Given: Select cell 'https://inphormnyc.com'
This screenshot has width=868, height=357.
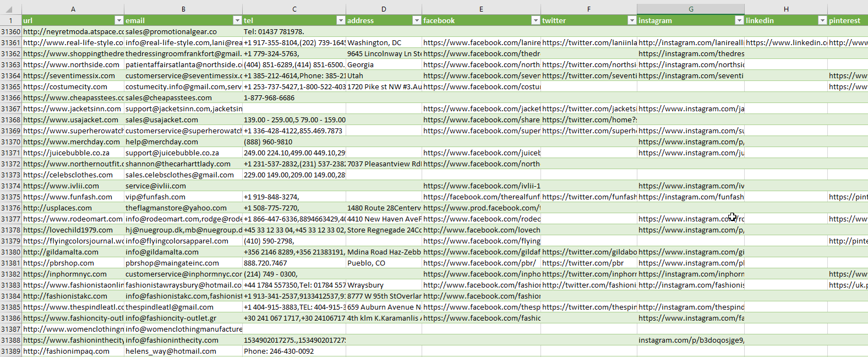Looking at the screenshot, I should coord(73,274).
